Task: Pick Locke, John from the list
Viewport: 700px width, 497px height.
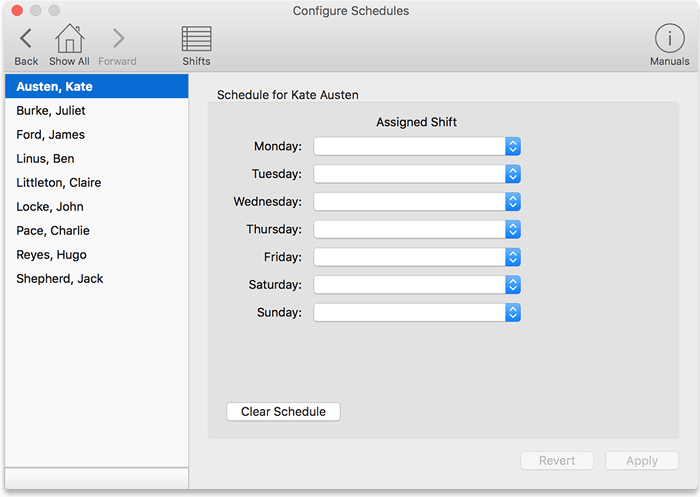Action: 97,206
